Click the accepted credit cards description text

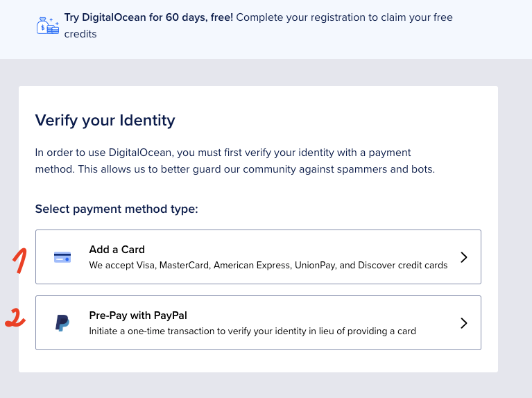[268, 266]
